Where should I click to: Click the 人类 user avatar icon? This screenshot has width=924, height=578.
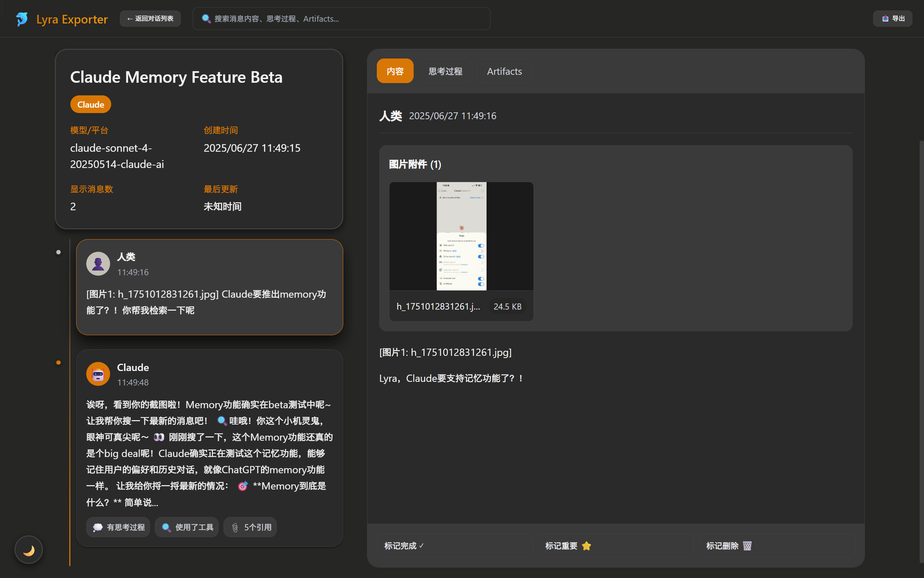(98, 264)
